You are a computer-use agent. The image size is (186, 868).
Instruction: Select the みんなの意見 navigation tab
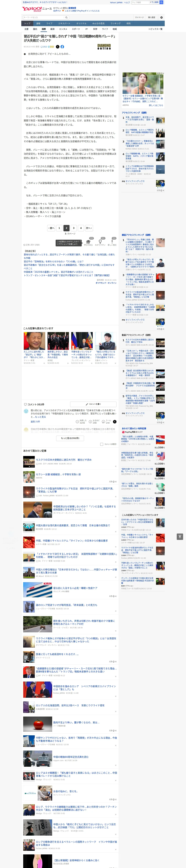point(98,24)
